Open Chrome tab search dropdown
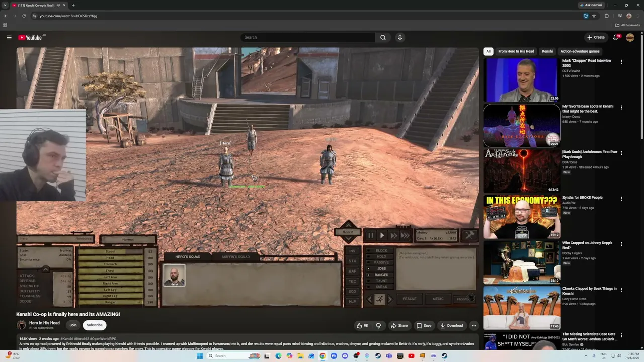Image resolution: width=644 pixels, height=362 pixels. (x=5, y=5)
